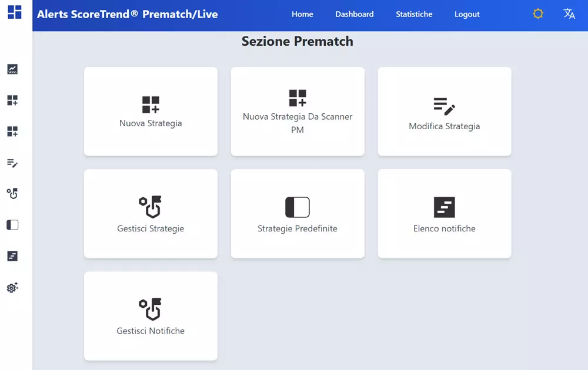588x370 pixels.
Task: Click the Gestisci Strategie card
Action: [151, 214]
